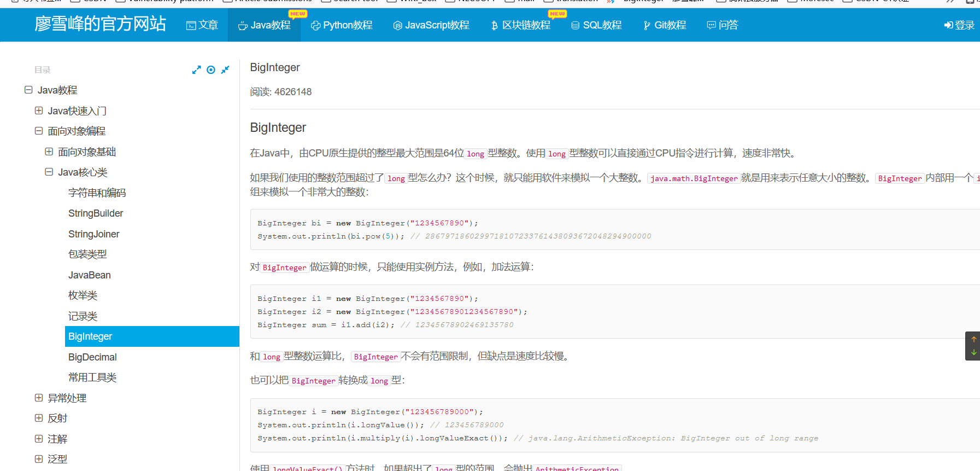Open SQL教程 in the top nav
Viewport: 980px width, 471px height.
(x=596, y=25)
